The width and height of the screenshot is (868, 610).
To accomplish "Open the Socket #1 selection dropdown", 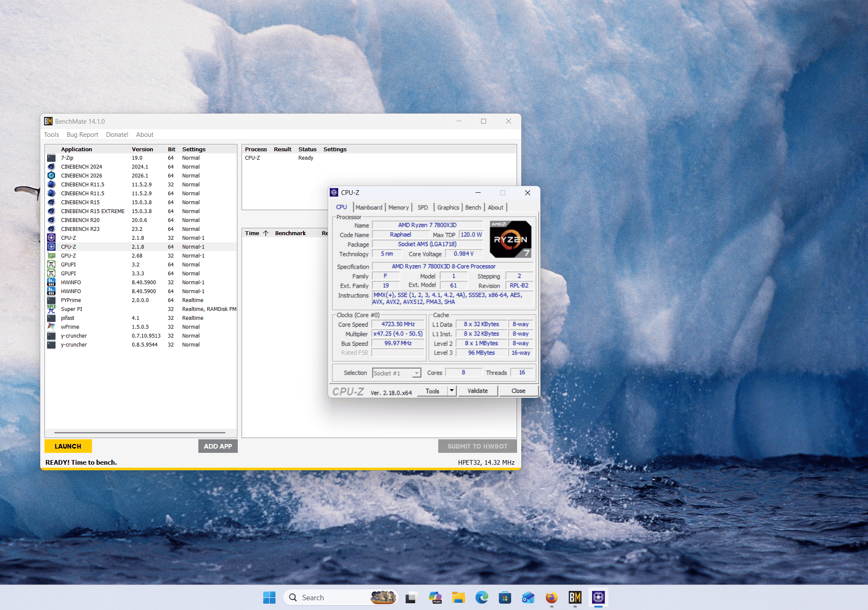I will pos(397,373).
